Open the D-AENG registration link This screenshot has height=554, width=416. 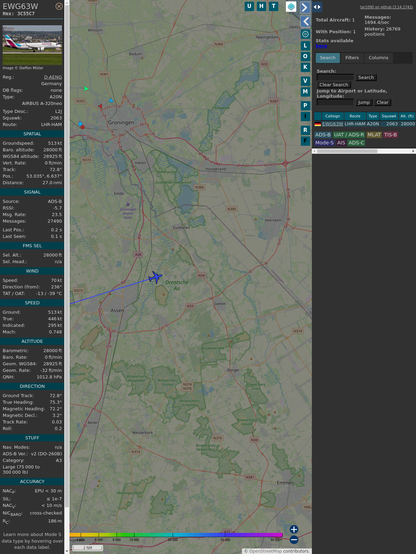click(53, 77)
